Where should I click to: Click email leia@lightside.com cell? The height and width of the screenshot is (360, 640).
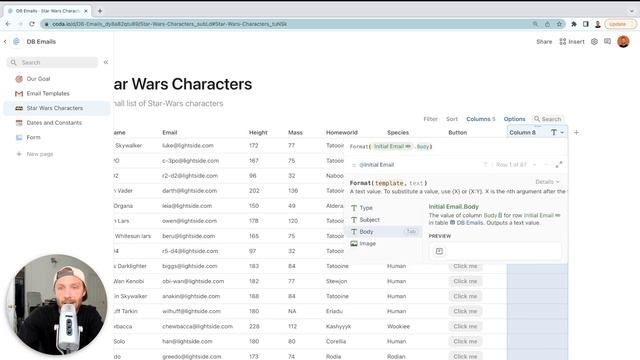click(x=187, y=206)
